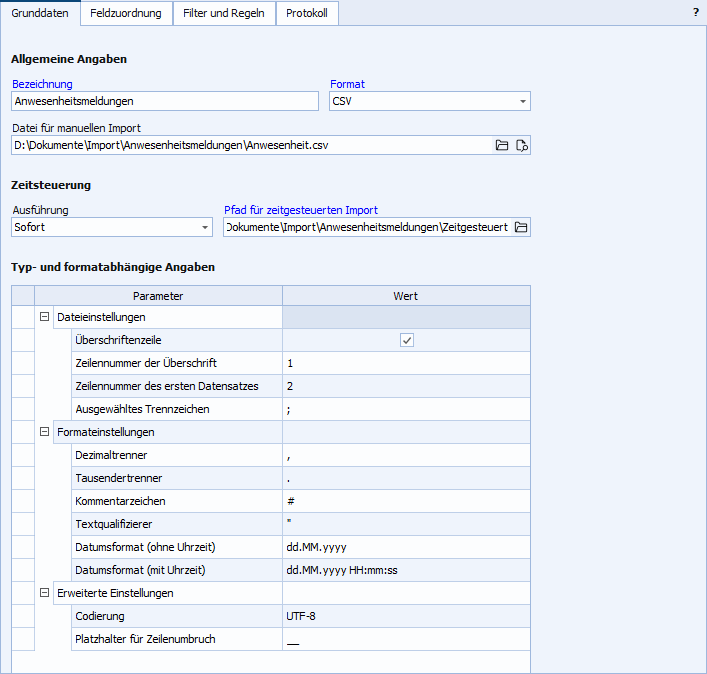Open the Format dropdown showing CSV
The image size is (707, 674).
[x=523, y=101]
